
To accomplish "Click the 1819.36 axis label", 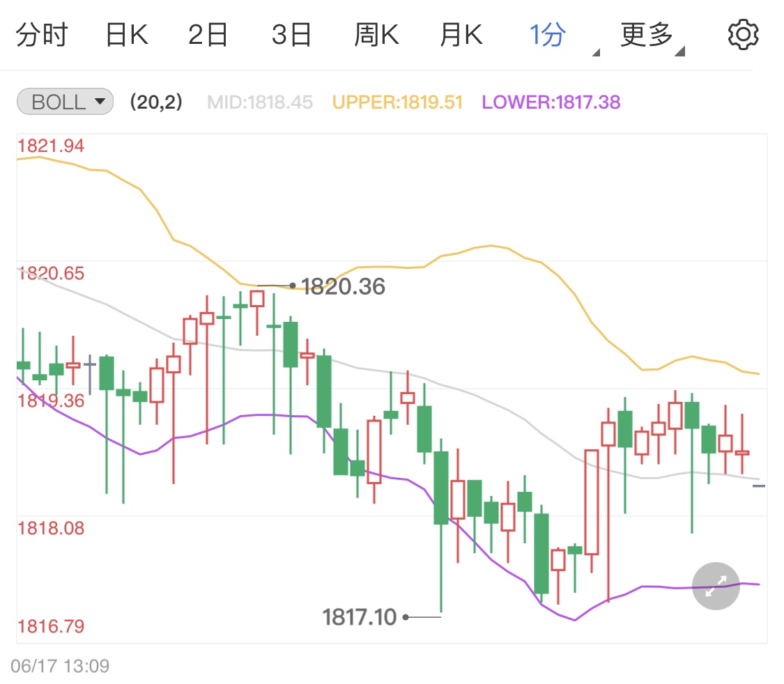I will tap(51, 401).
